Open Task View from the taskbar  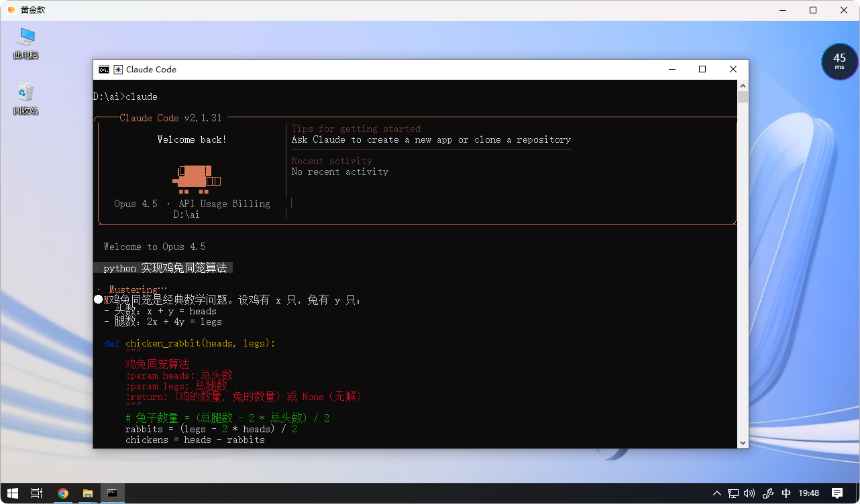point(37,493)
